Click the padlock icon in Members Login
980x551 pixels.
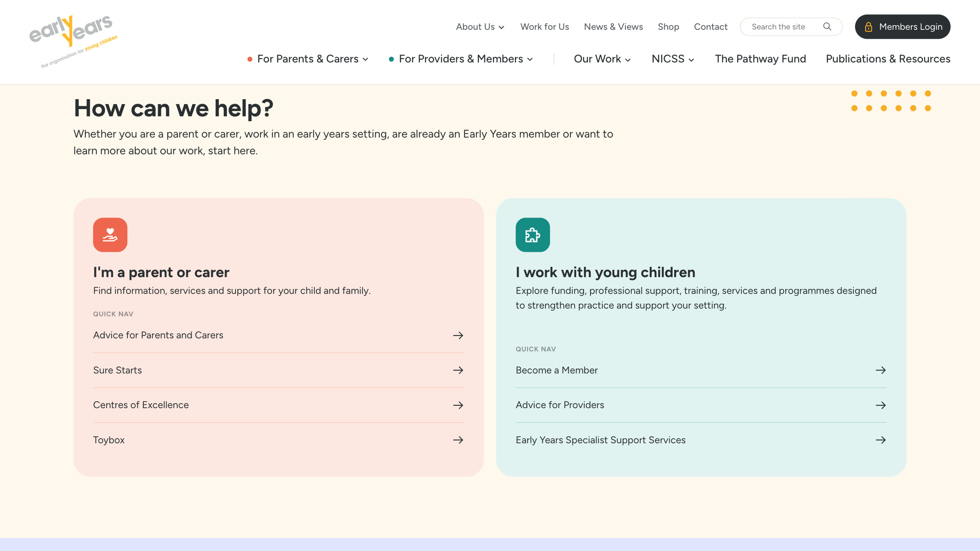[x=869, y=27]
